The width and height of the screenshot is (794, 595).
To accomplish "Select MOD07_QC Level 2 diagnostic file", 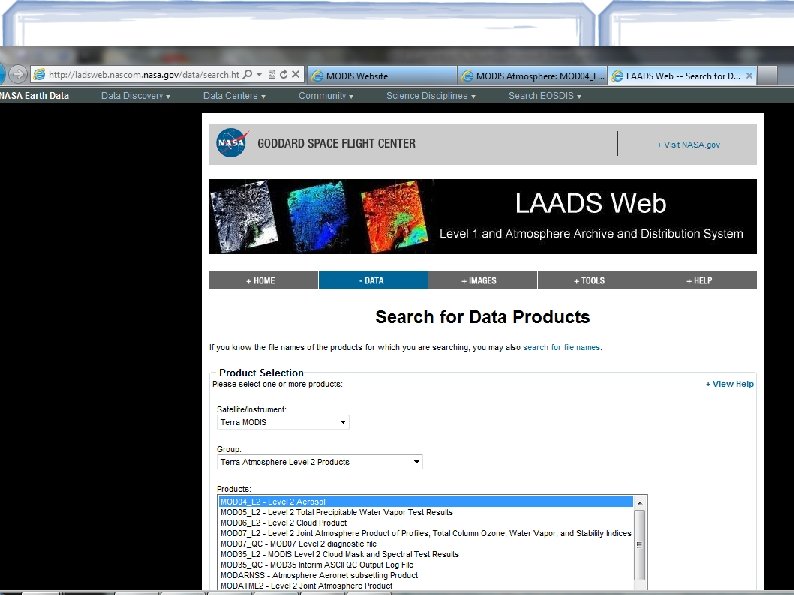I will point(426,544).
